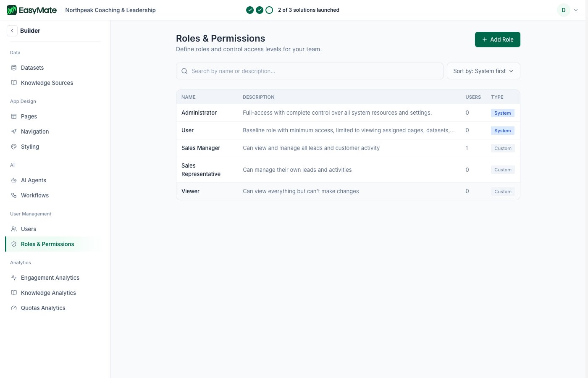
Task: Click the Navigation arrow icon
Action: [x=14, y=131]
